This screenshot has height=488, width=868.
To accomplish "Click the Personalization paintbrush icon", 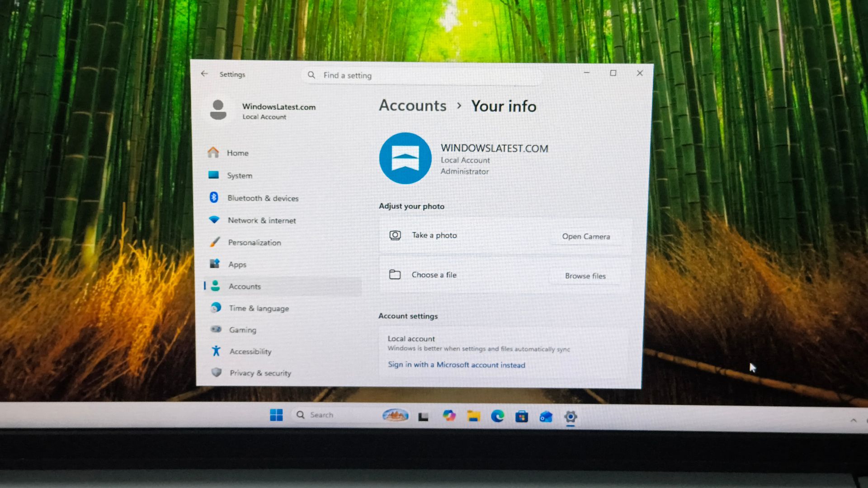I will 215,242.
